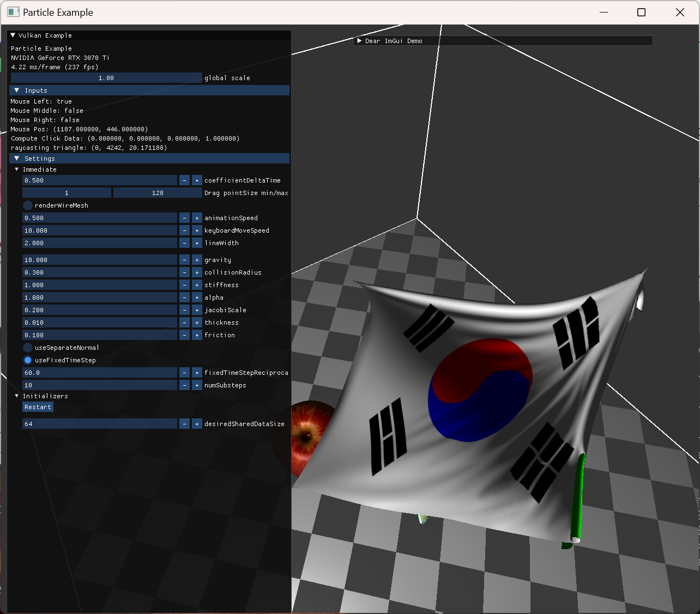Click the green flag pole
This screenshot has height=614, width=700.
pos(577,499)
